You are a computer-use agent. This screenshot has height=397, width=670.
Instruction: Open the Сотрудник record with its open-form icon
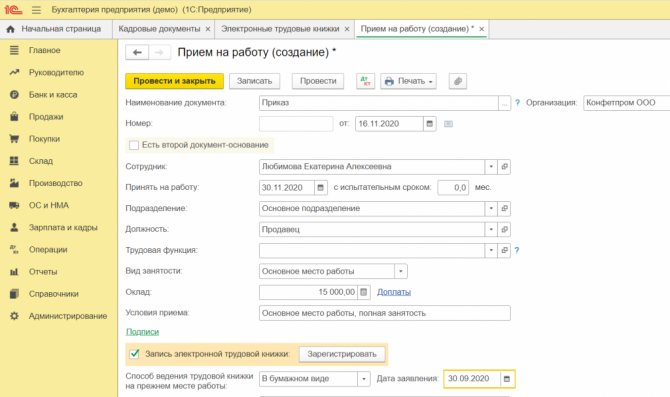[x=504, y=167]
